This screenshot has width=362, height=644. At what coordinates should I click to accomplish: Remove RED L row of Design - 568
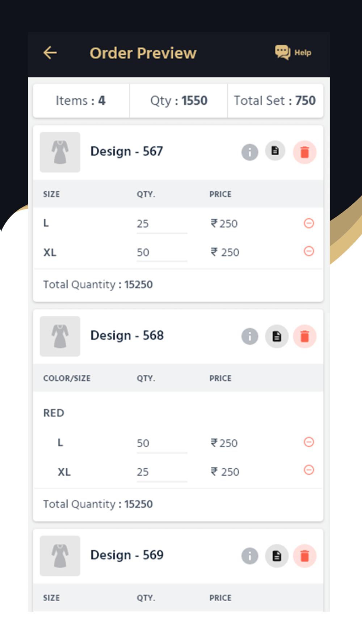pos(309,442)
